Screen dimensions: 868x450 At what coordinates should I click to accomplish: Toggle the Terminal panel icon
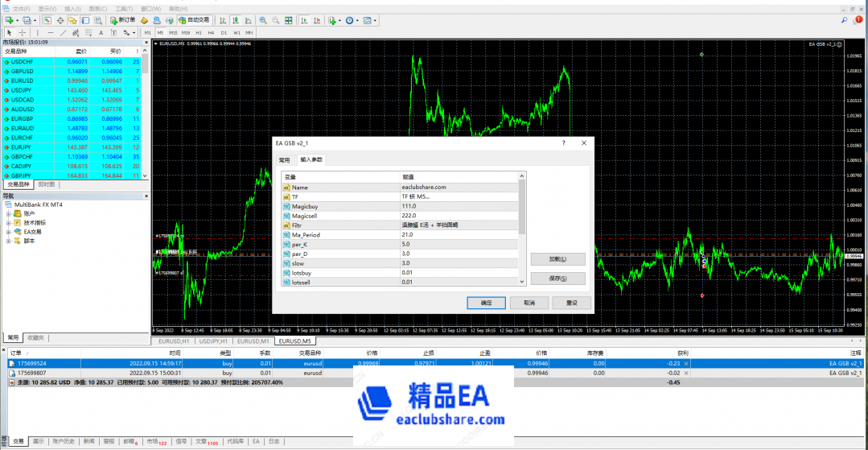click(x=85, y=20)
